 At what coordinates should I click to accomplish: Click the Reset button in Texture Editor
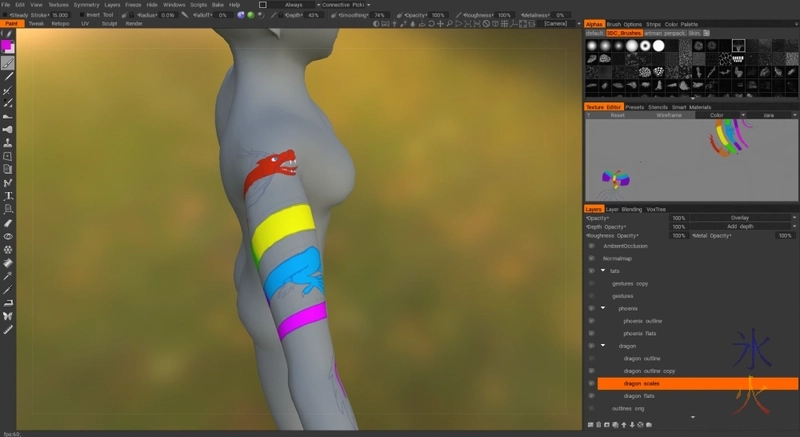[x=617, y=115]
